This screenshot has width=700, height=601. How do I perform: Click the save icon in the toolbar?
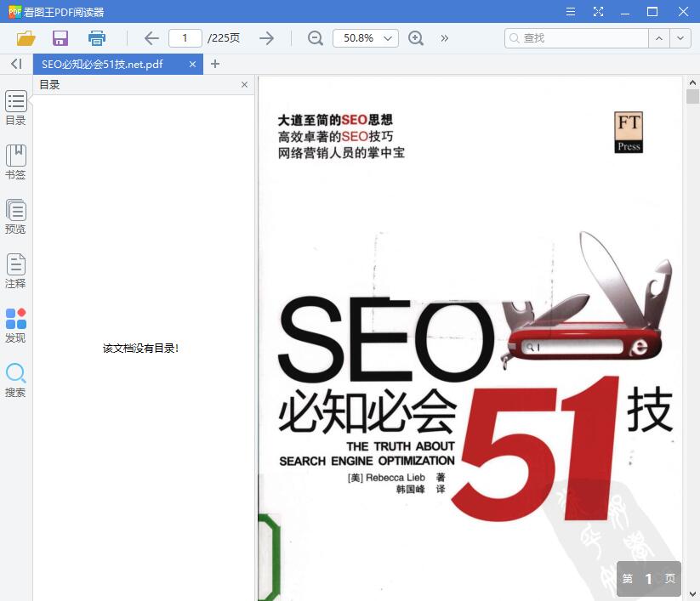pyautogui.click(x=60, y=38)
